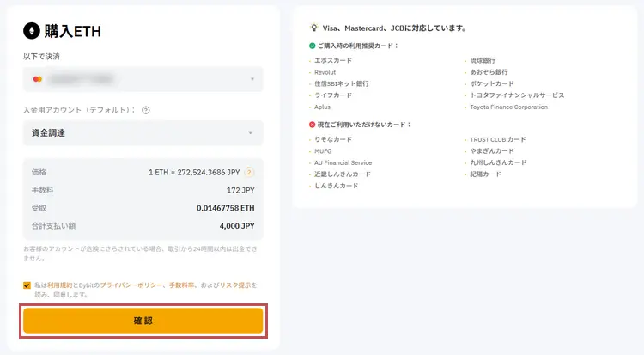Click the 価格 label
644x355 pixels.
[39, 173]
